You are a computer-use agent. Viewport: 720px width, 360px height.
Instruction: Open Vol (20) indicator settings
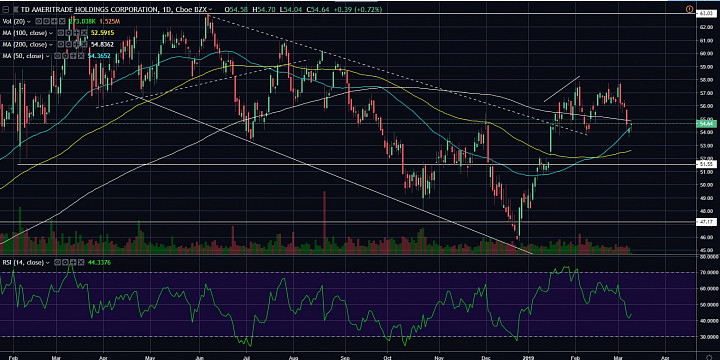pyautogui.click(x=46, y=22)
